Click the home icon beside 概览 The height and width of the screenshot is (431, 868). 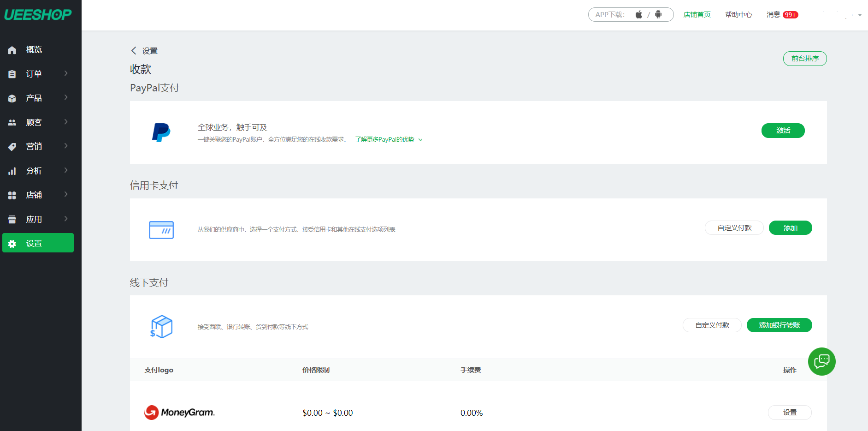[x=12, y=50]
